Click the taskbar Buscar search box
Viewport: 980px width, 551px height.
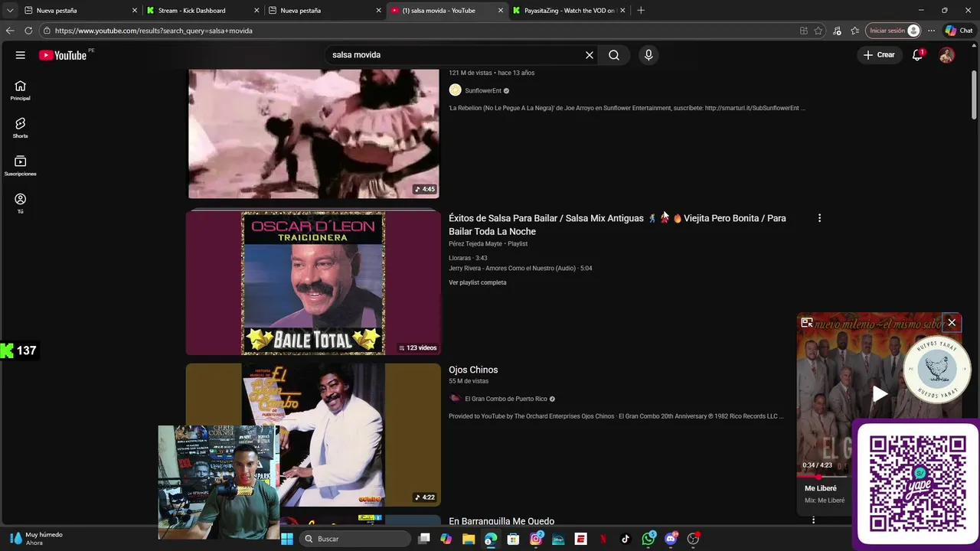(x=354, y=539)
